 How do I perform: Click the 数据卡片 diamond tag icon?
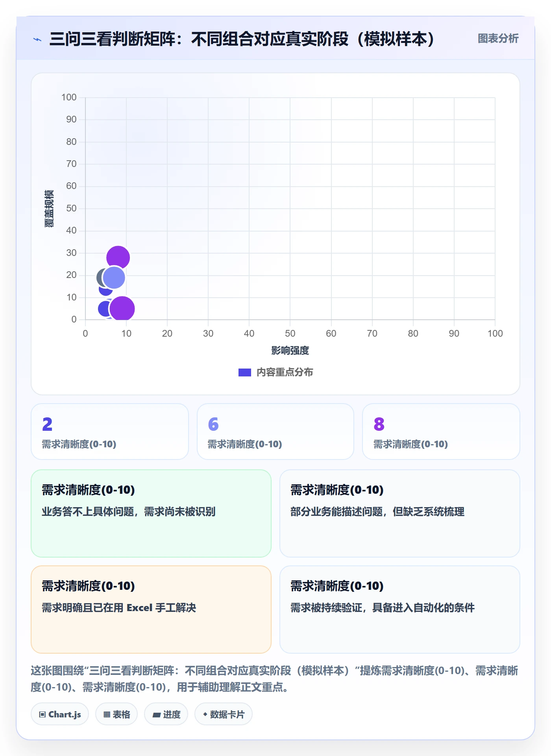point(205,714)
